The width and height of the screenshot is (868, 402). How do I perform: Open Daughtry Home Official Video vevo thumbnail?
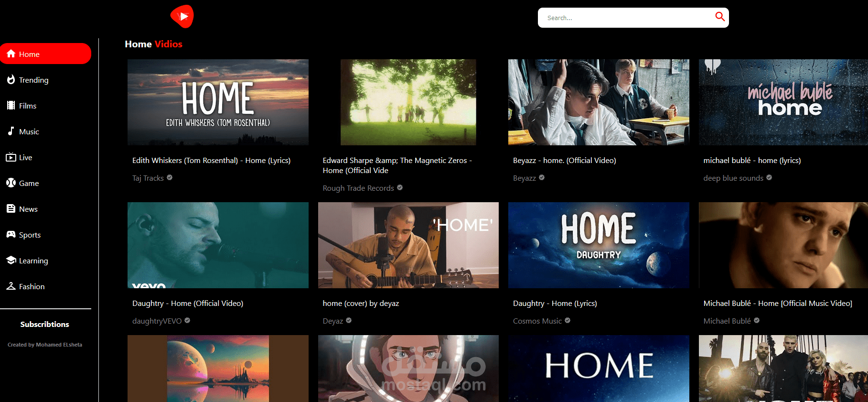click(x=218, y=245)
